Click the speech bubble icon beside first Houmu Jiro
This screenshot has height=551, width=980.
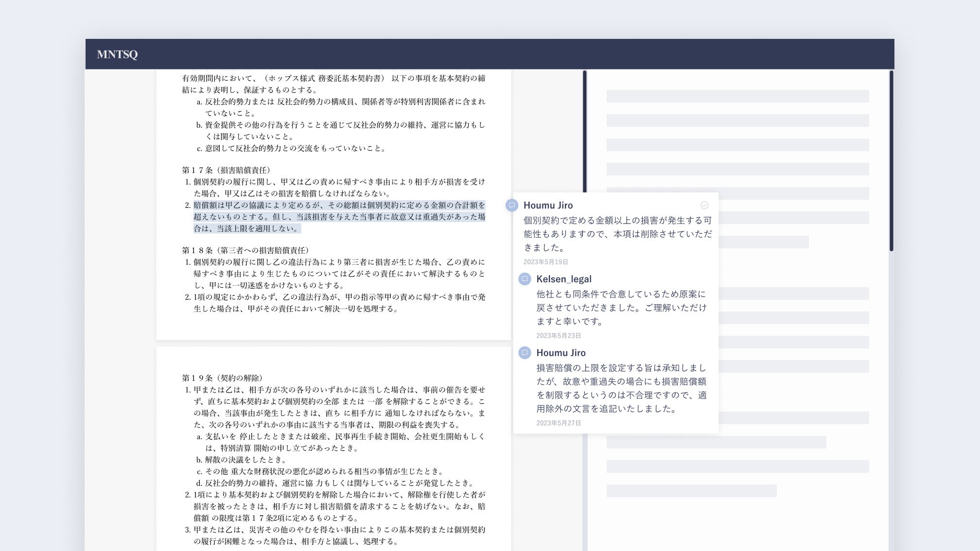pyautogui.click(x=511, y=205)
